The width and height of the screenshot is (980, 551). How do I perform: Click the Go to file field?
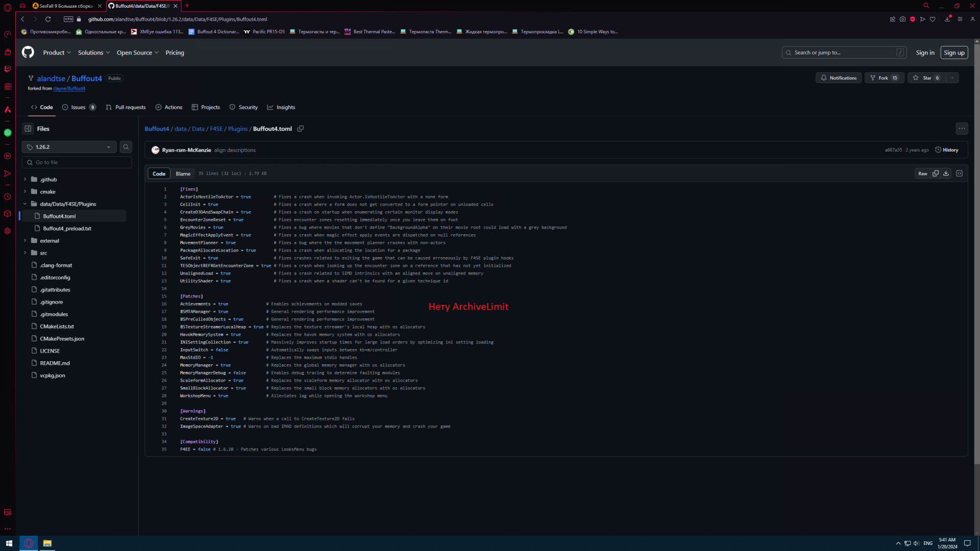pos(77,162)
